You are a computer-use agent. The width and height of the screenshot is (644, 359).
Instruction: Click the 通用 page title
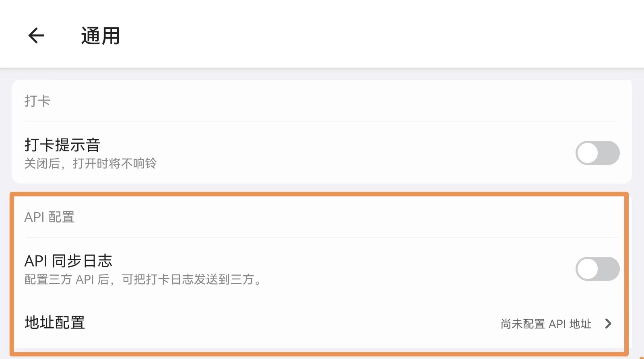[100, 36]
